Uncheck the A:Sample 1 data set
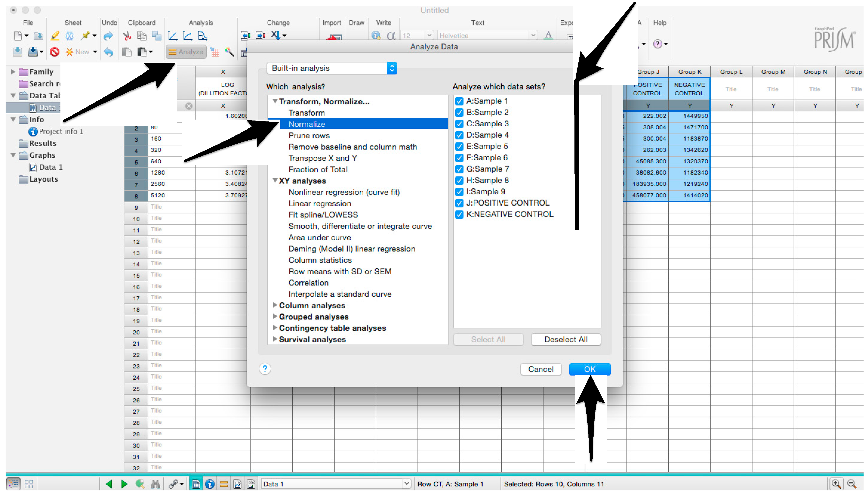 459,101
